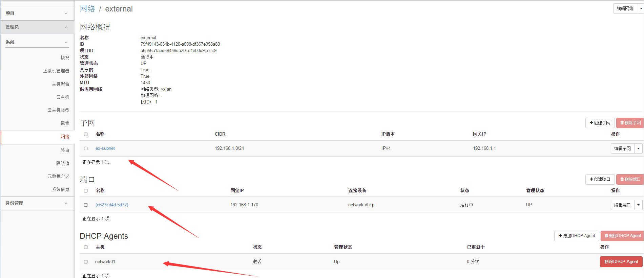Expand the 项目 sidebar section
The image size is (644, 278).
37,14
